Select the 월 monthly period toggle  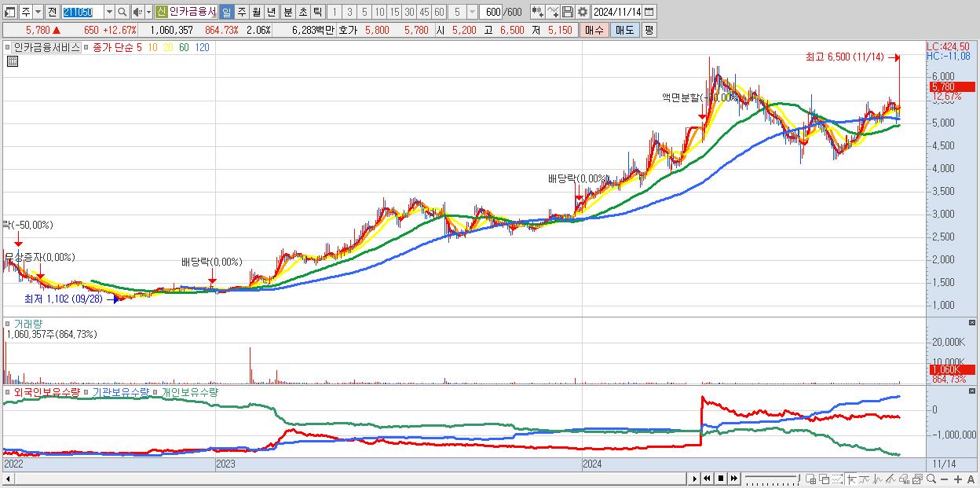click(256, 12)
